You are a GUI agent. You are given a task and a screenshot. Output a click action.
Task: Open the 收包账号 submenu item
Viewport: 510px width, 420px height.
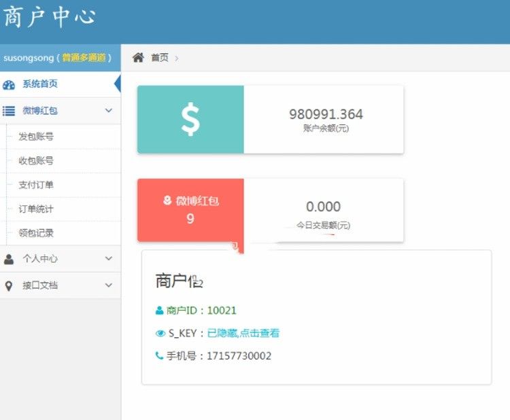(36, 161)
